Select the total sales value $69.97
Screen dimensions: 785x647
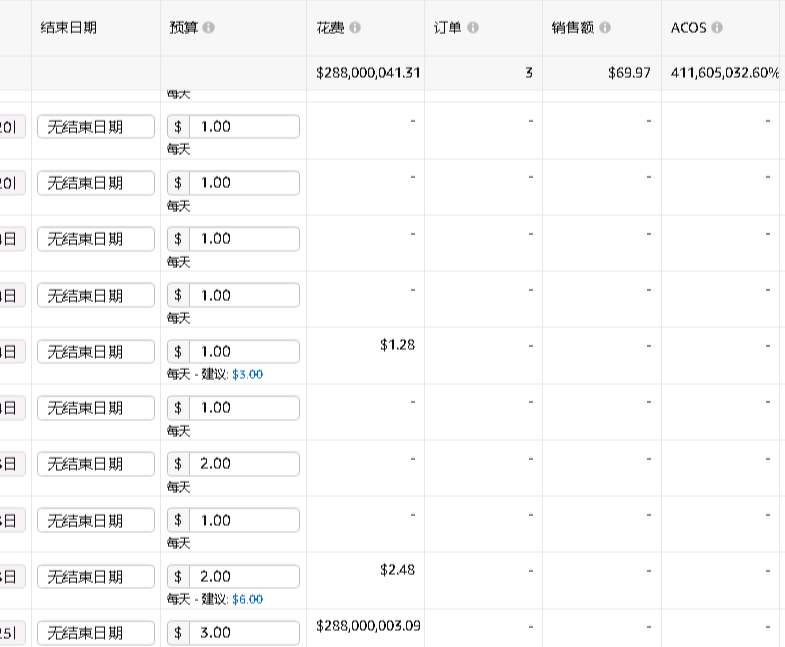629,73
